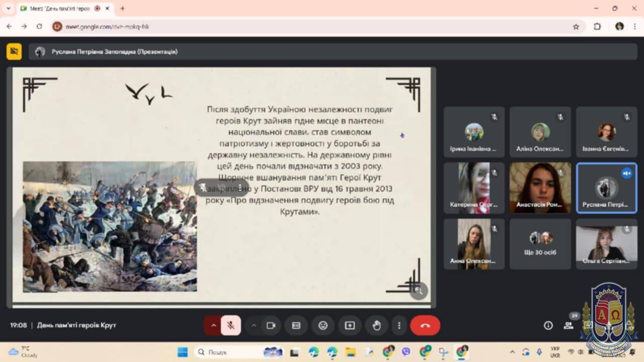Leave call with red hang-up button

click(425, 325)
